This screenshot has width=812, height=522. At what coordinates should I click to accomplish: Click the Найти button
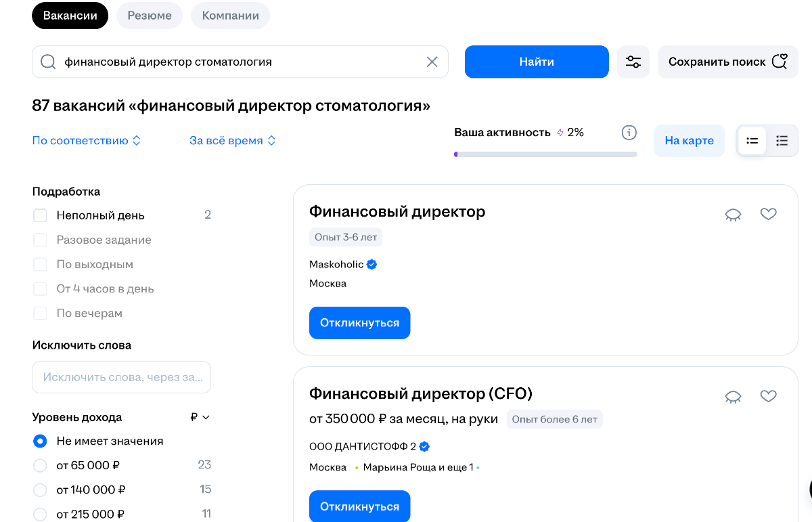[537, 62]
